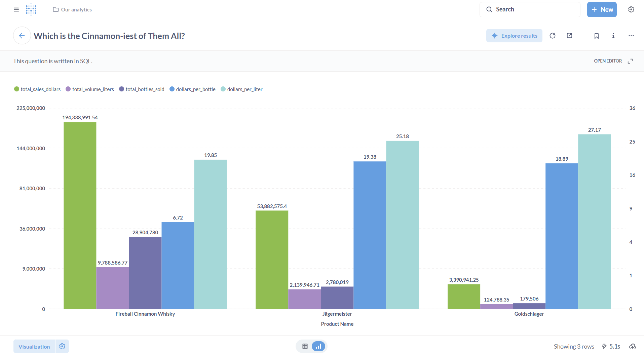Expand the SQL editor with Open Editor

coord(608,61)
